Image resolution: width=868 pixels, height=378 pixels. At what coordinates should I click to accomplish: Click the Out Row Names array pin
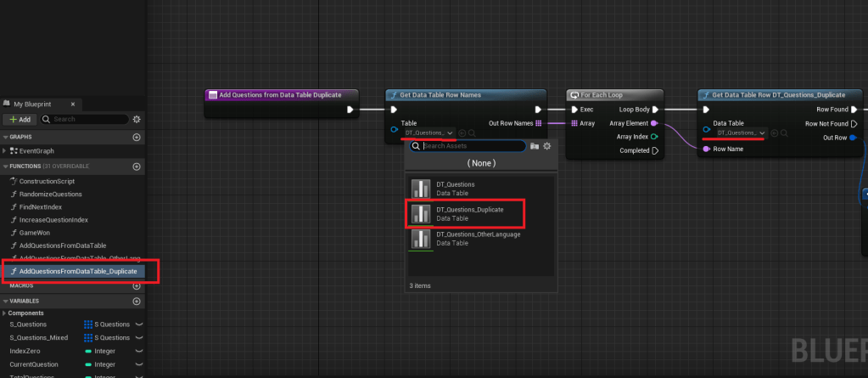coord(540,123)
